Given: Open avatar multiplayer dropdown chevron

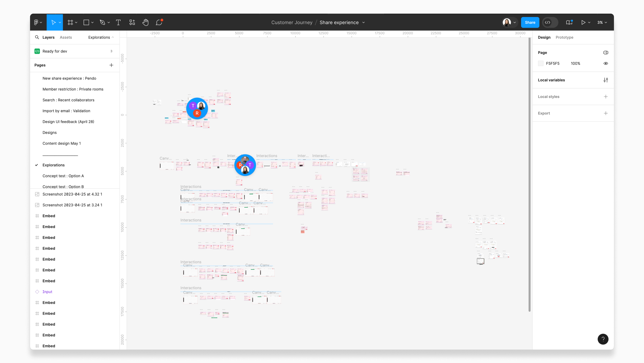Looking at the screenshot, I should tap(514, 23).
